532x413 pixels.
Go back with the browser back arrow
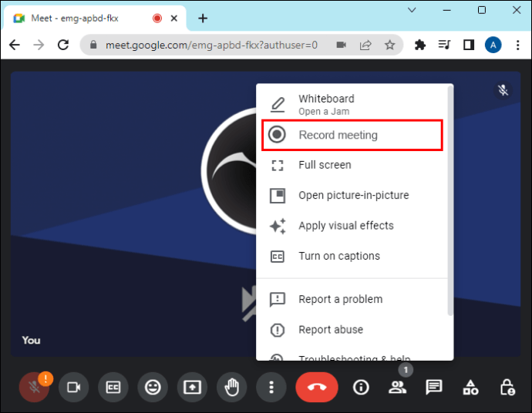pyautogui.click(x=15, y=45)
